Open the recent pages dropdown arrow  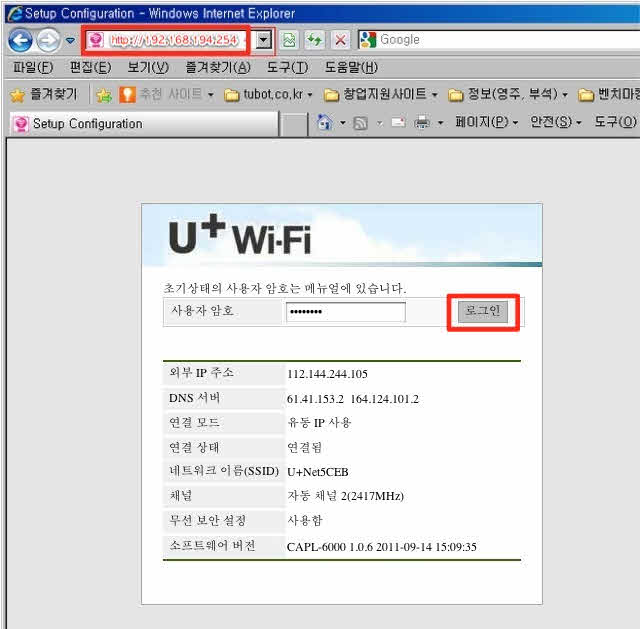(x=70, y=40)
